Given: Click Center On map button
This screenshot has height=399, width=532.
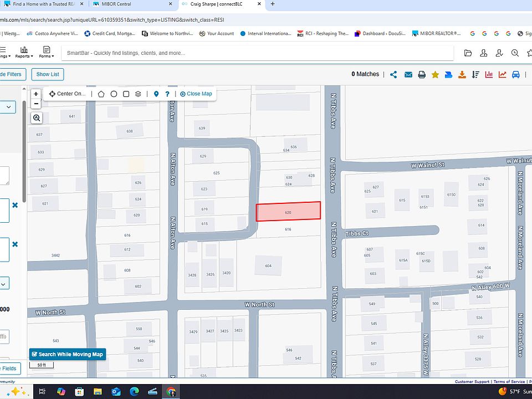Looking at the screenshot, I should pyautogui.click(x=67, y=94).
